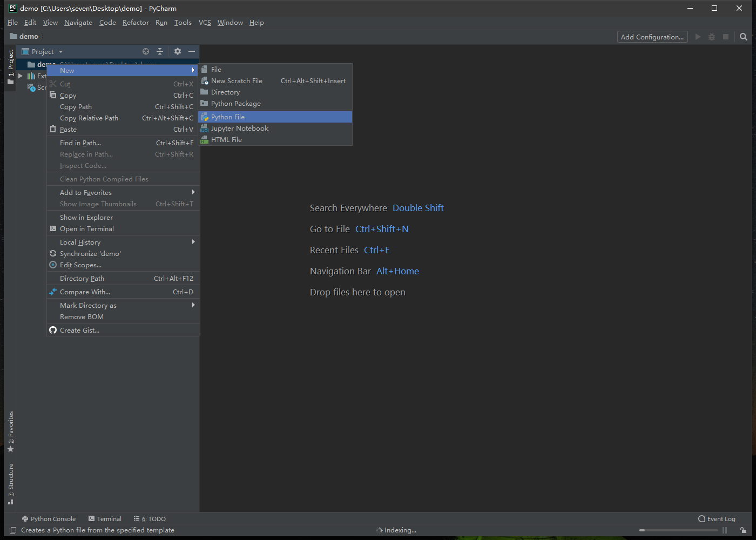This screenshot has width=756, height=540.
Task: Open the Tools menu
Action: tap(183, 23)
